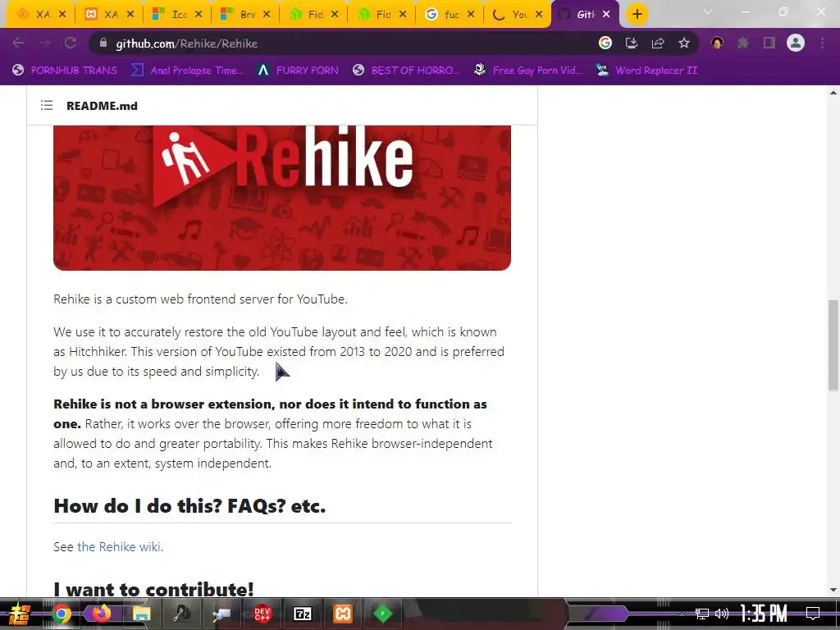
Task: Open the BEST OF HORRO... bookmark
Action: [x=407, y=71]
